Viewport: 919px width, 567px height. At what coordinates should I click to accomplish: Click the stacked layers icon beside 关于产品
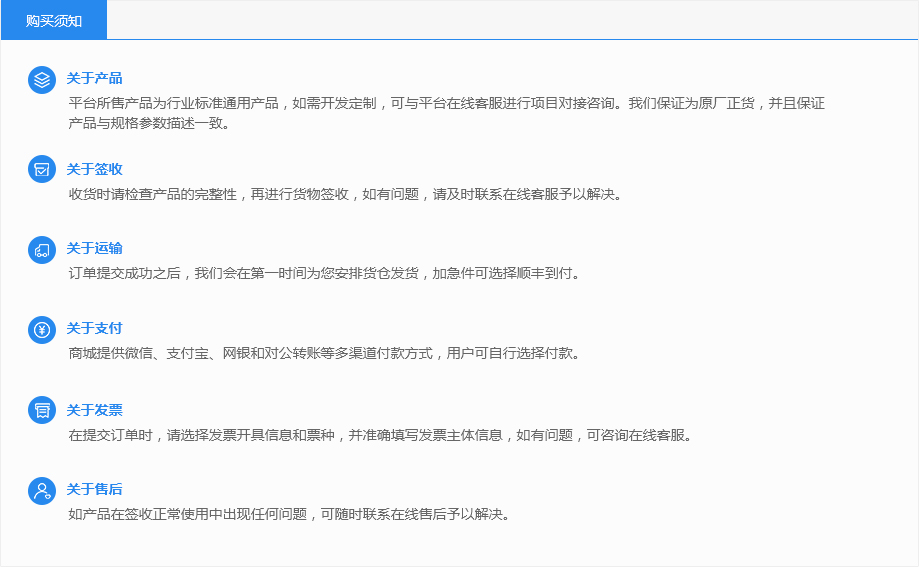[41, 80]
